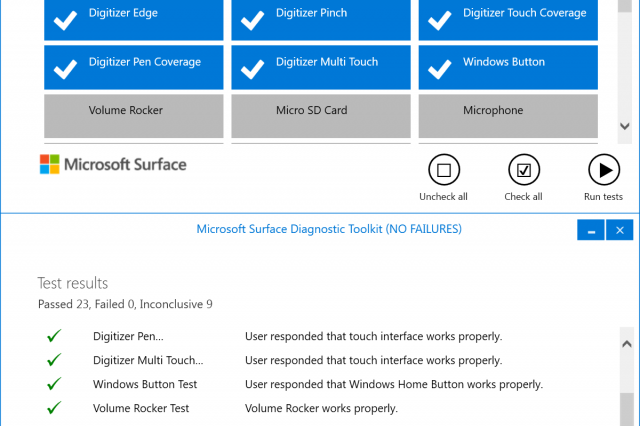Click green checkmark beside Volume Rocker Test
The image size is (640, 426).
(54, 408)
